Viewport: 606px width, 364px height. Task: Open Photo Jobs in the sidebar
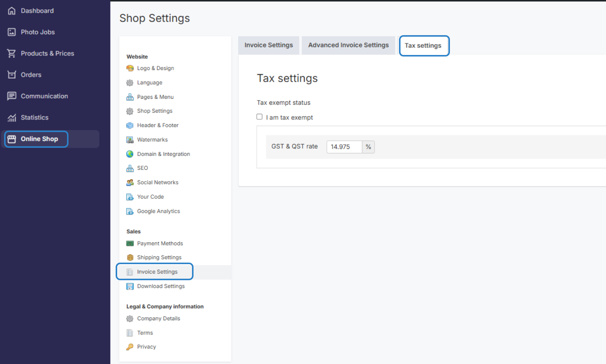tap(38, 32)
